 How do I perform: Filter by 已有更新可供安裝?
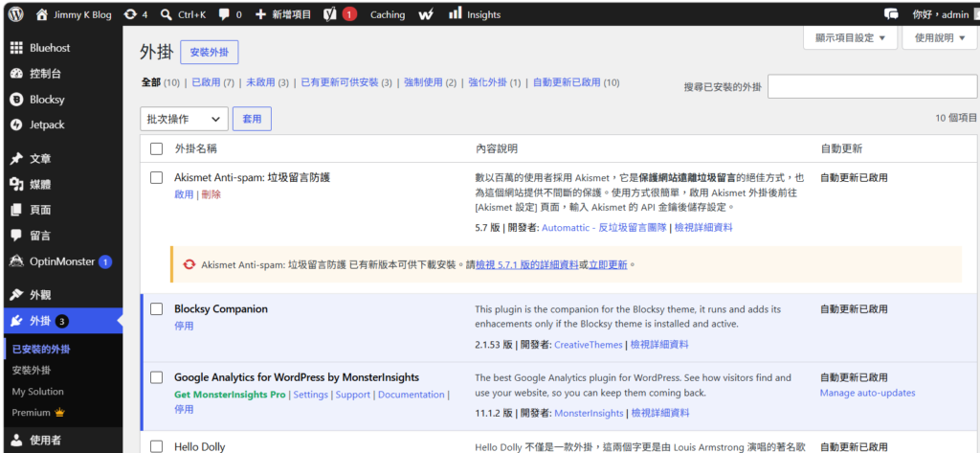coord(340,82)
